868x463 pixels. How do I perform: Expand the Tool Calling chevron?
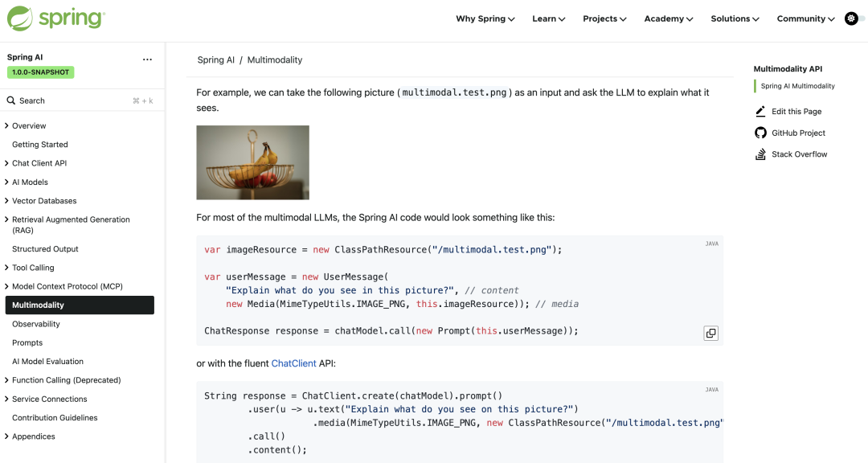pos(6,268)
